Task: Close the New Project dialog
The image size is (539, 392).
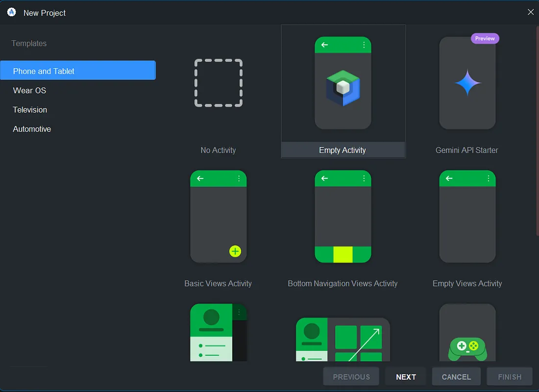Action: point(530,12)
